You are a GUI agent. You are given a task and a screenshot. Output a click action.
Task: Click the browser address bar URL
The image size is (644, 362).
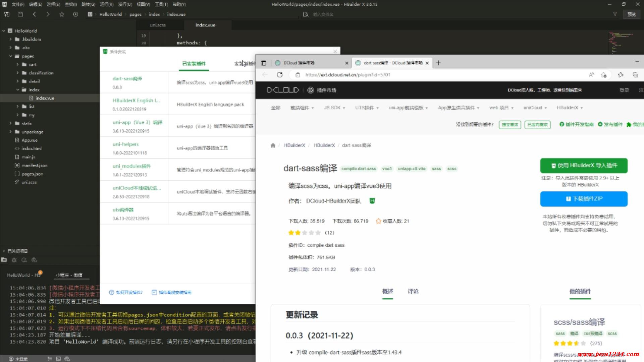pos(348,75)
